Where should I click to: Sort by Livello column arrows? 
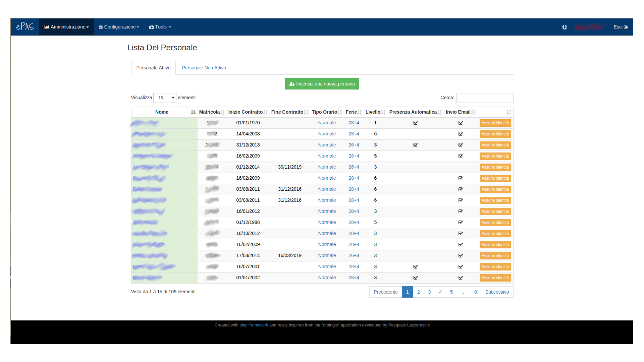tap(383, 112)
